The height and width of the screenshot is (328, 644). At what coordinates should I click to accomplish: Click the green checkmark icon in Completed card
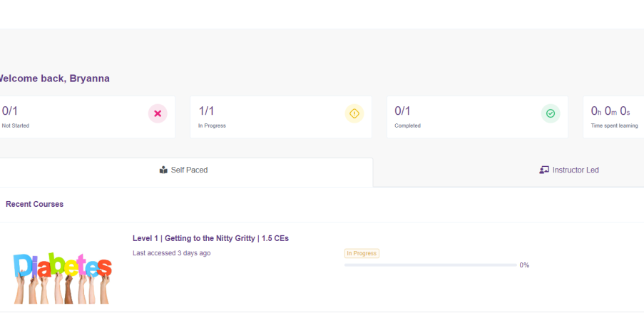550,113
